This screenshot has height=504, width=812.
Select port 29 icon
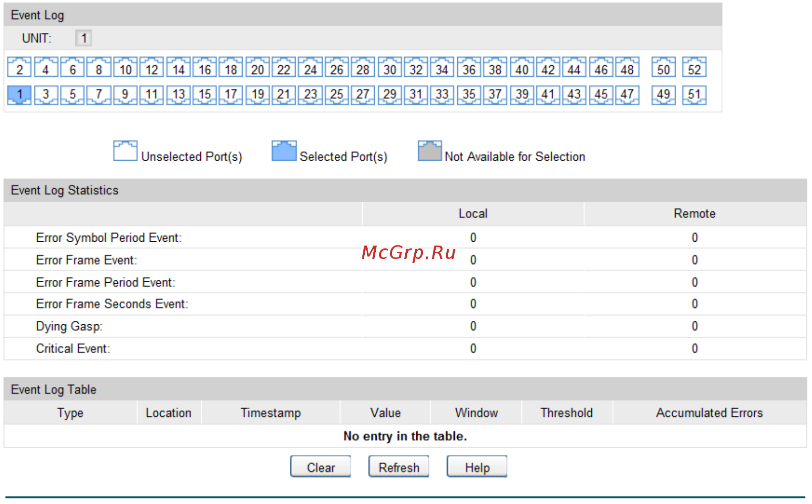pos(390,95)
